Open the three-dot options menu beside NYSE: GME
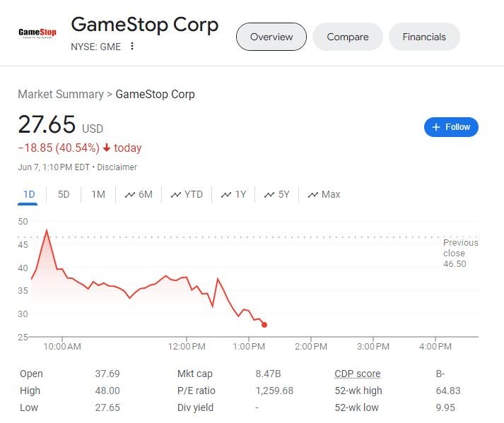The width and height of the screenshot is (504, 423). (131, 47)
